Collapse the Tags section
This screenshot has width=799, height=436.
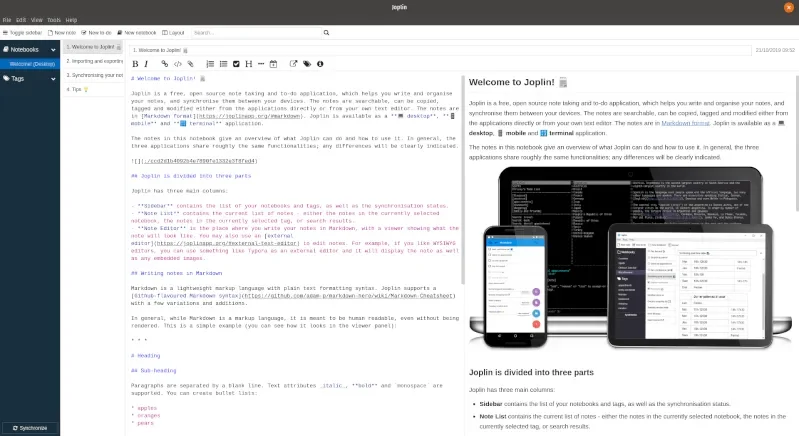[x=53, y=78]
